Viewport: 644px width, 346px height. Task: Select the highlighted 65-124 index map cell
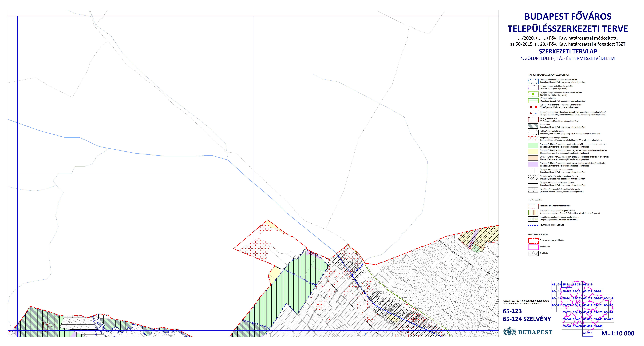(x=567, y=284)
